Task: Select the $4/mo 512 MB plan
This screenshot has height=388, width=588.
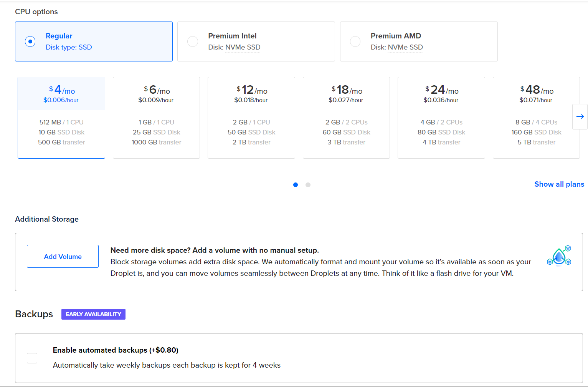Action: tap(61, 118)
